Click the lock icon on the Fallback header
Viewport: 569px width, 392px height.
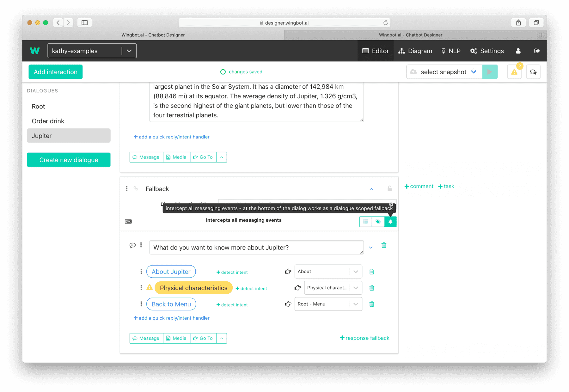(x=389, y=188)
